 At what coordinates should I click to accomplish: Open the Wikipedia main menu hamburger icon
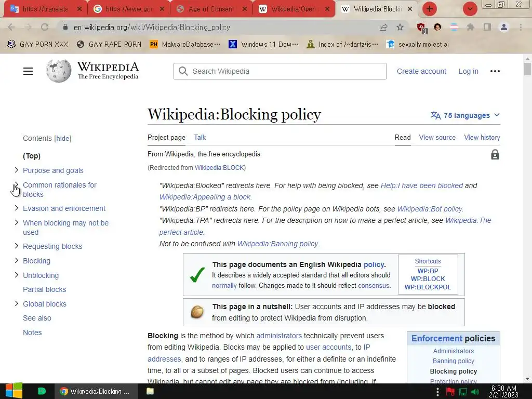tap(28, 71)
